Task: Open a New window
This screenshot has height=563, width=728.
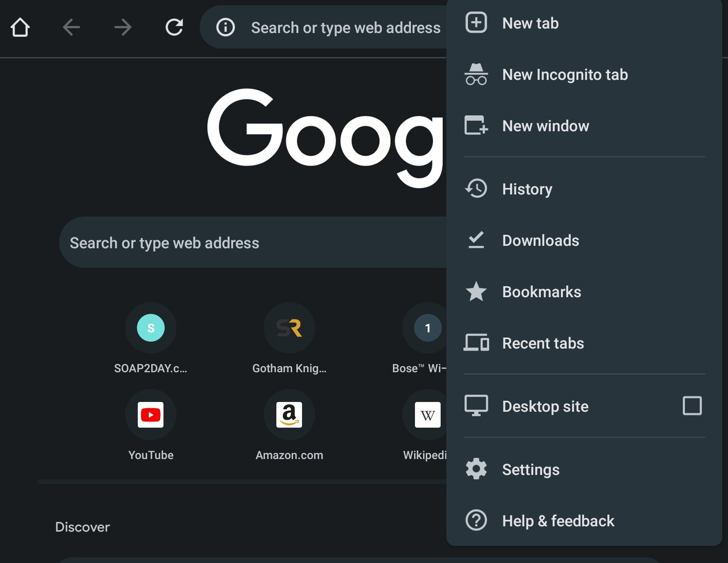Action: point(545,126)
